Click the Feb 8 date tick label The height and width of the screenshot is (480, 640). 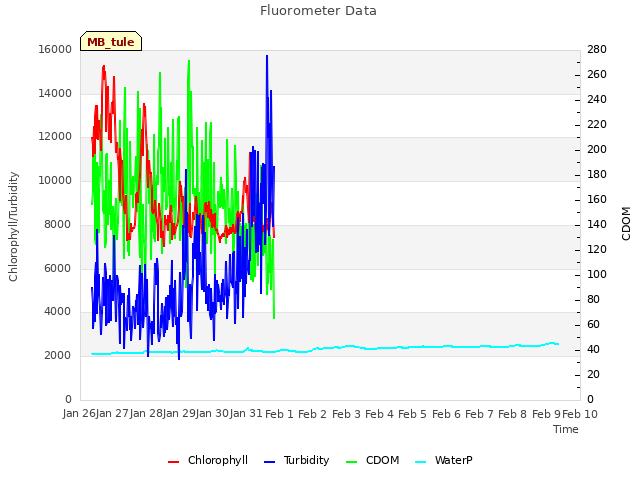point(513,415)
